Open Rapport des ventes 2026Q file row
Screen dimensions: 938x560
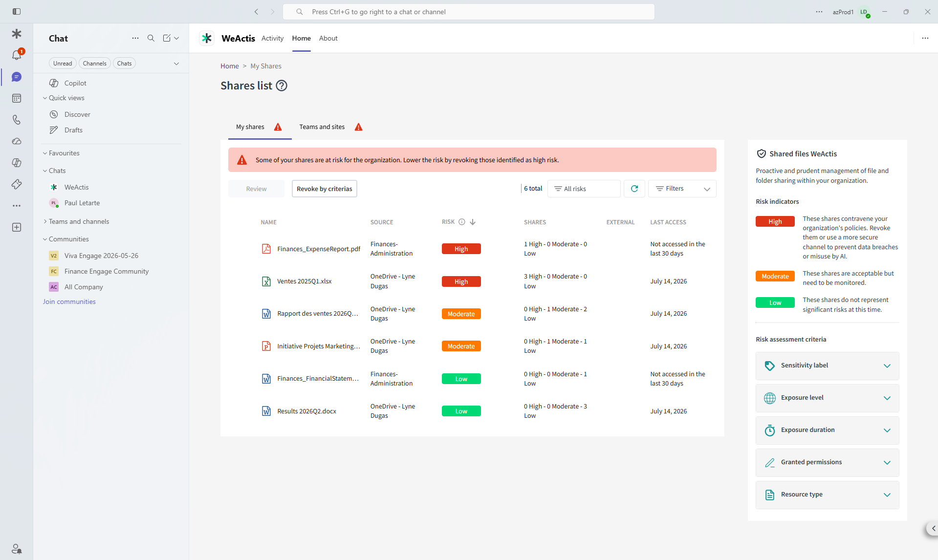click(x=472, y=314)
